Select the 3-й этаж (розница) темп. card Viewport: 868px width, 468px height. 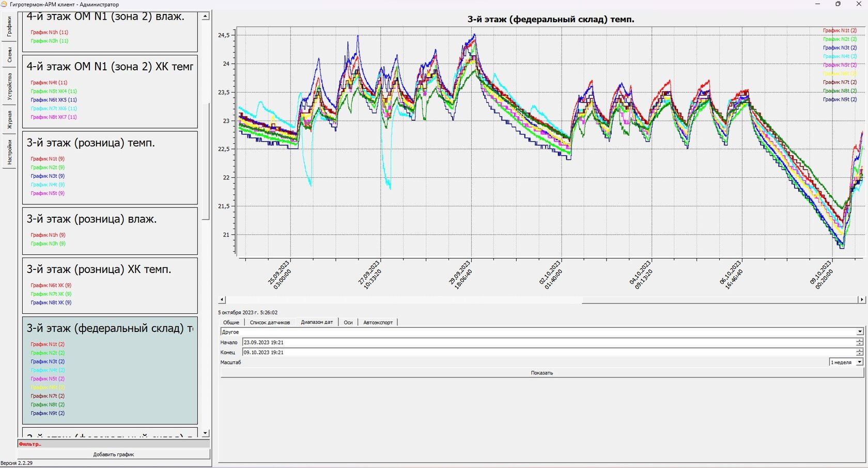[x=110, y=168]
